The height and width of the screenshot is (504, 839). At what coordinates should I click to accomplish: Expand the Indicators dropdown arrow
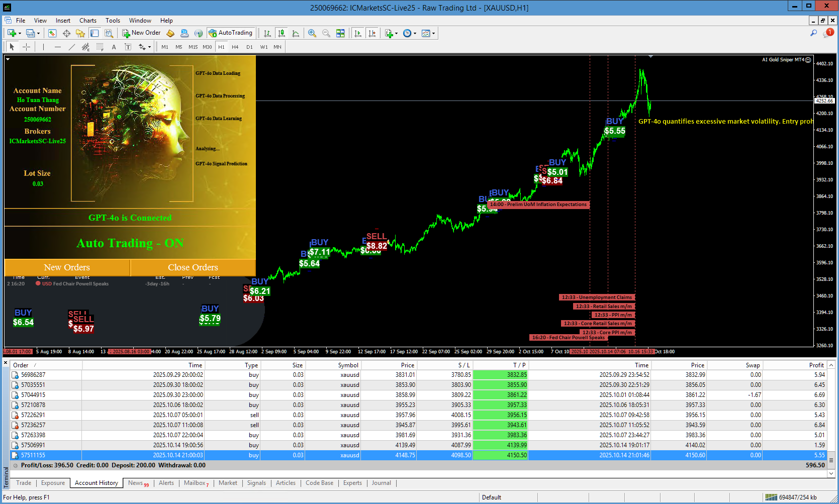397,34
